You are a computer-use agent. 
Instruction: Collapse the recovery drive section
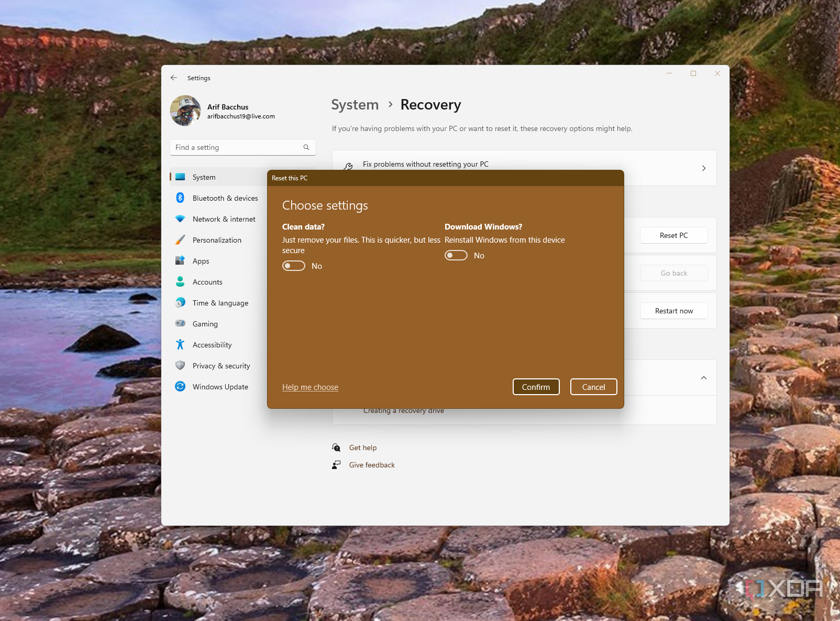[x=704, y=378]
